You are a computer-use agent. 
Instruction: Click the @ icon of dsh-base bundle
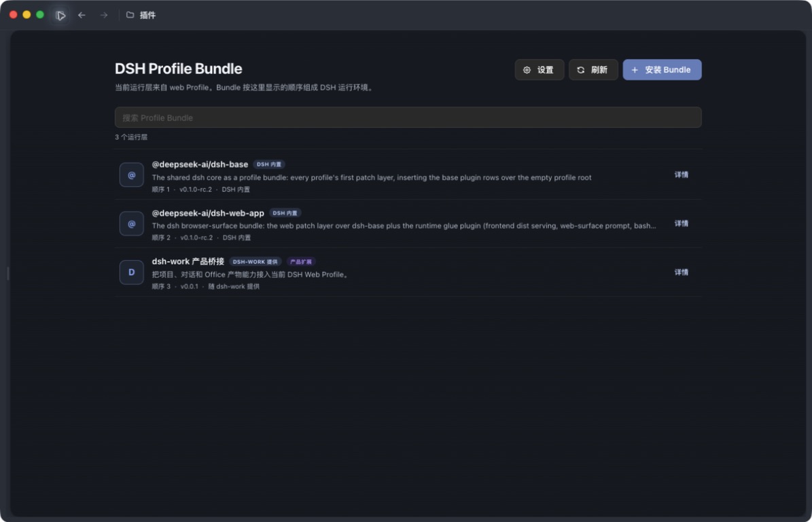(132, 175)
